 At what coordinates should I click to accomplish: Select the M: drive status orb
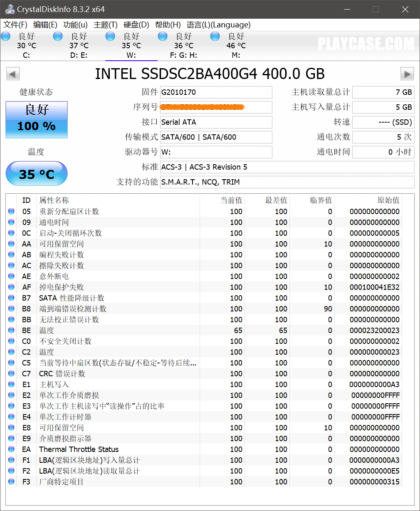215,37
